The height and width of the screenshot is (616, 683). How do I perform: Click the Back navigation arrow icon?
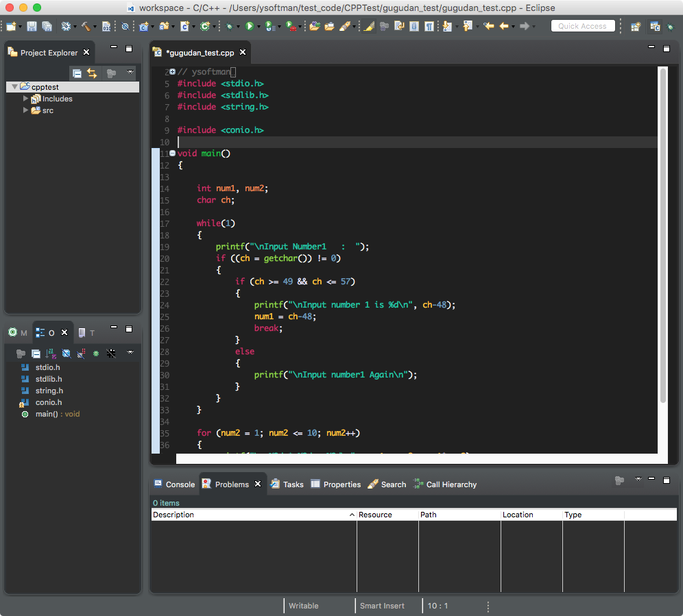pyautogui.click(x=504, y=26)
